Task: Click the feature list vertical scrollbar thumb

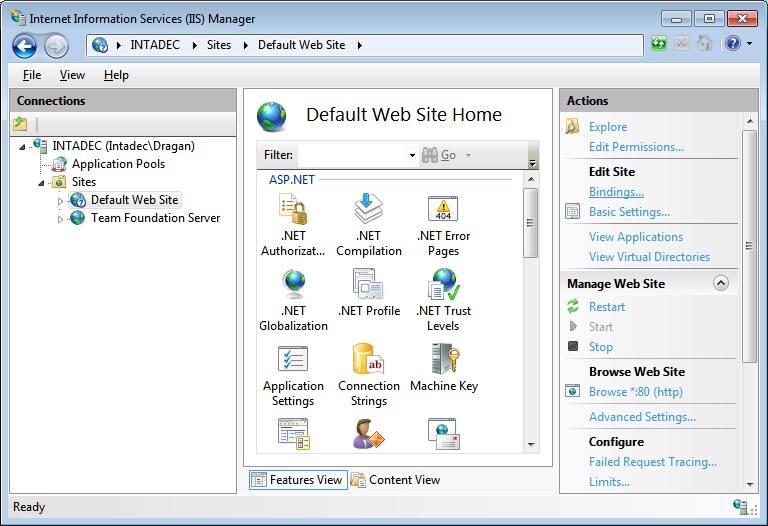Action: click(x=530, y=223)
